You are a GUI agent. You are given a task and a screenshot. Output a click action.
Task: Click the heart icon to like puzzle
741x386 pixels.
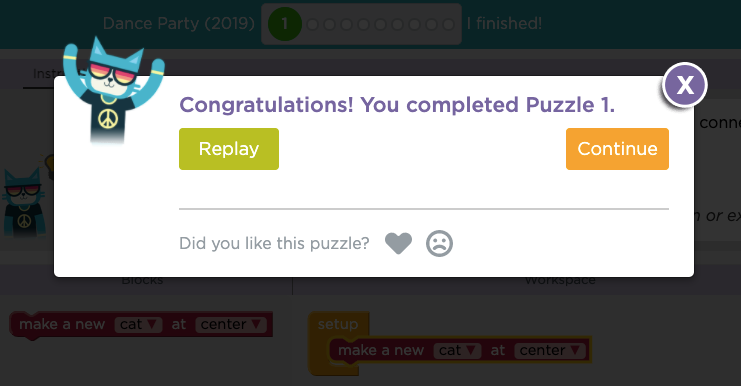(398, 243)
